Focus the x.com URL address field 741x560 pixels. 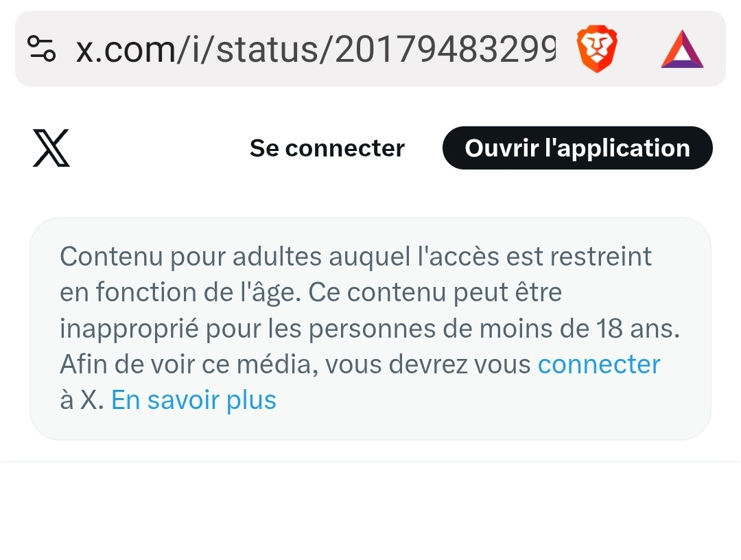point(316,49)
